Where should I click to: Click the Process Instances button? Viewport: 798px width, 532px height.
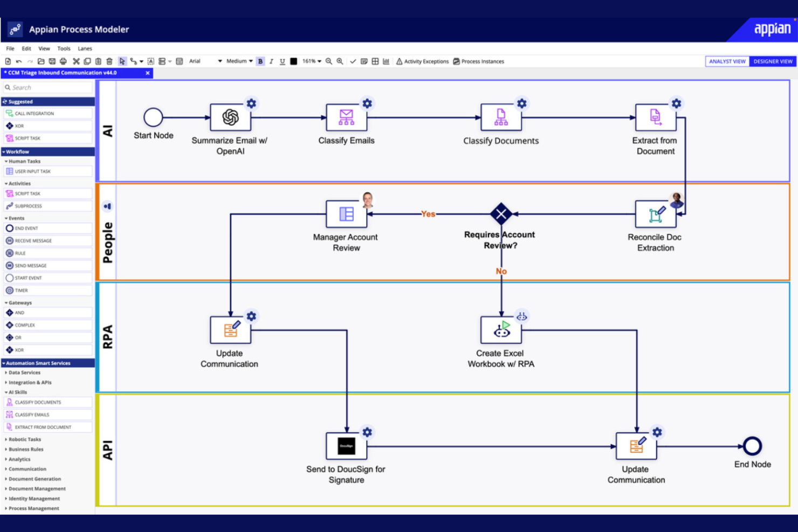(x=479, y=61)
